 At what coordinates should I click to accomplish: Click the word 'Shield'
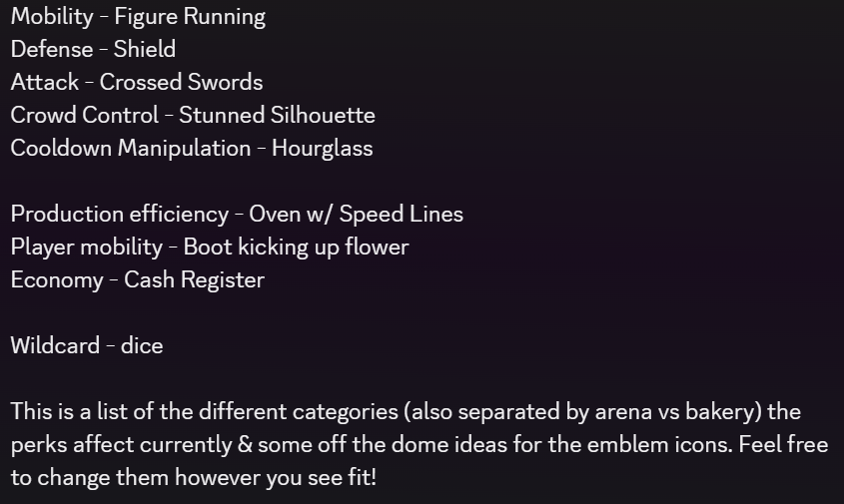(145, 50)
